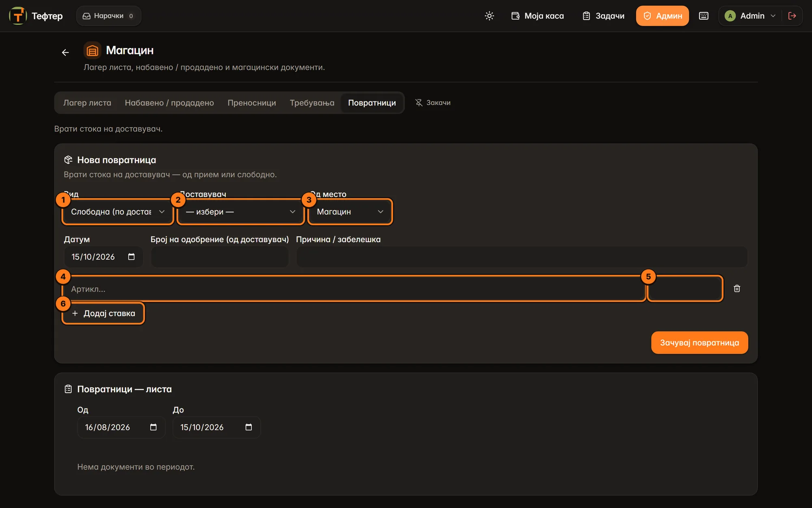This screenshot has width=812, height=508.
Task: Expand the Admin user dropdown
Action: tap(750, 16)
